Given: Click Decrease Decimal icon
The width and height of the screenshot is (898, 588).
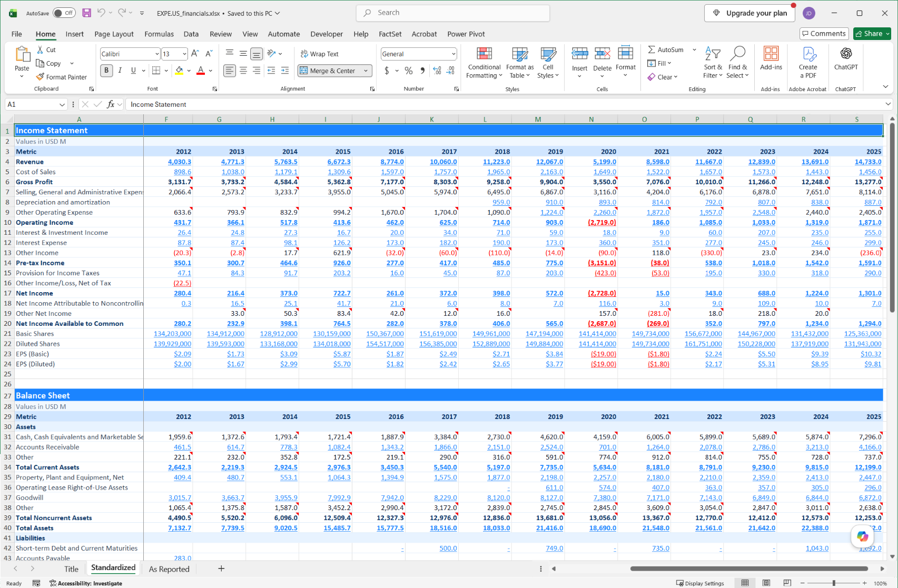Looking at the screenshot, I should [x=450, y=71].
